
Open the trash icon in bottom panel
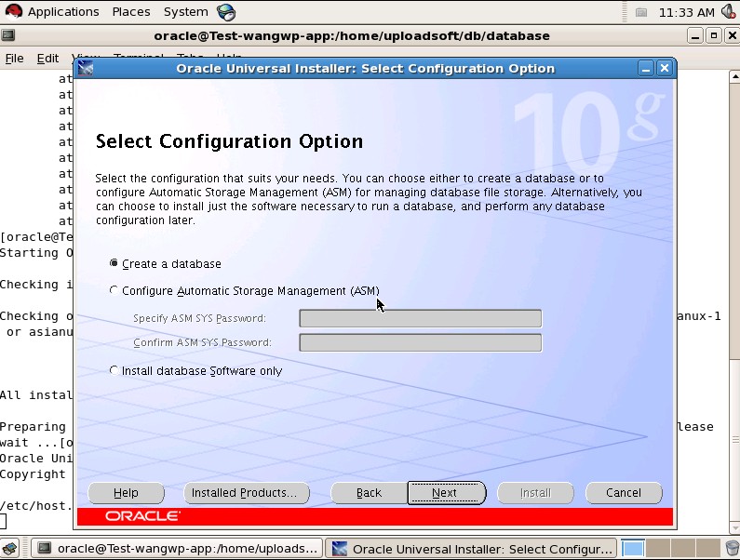pyautogui.click(x=731, y=548)
